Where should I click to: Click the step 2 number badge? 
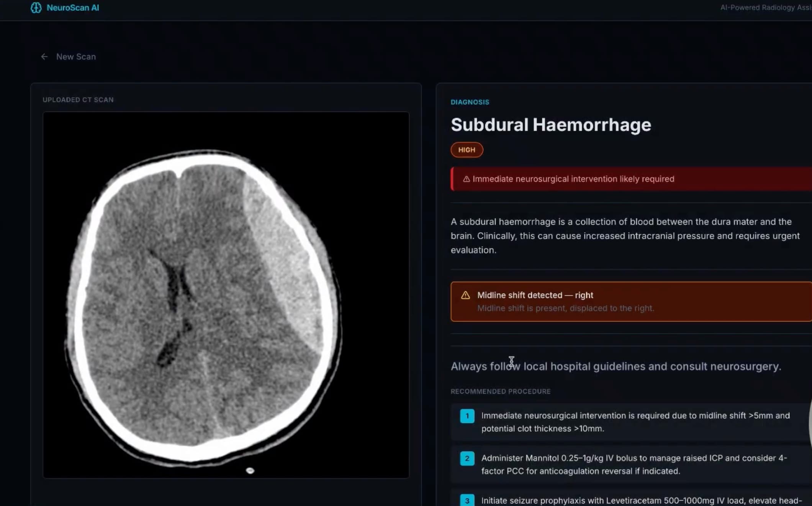point(467,458)
